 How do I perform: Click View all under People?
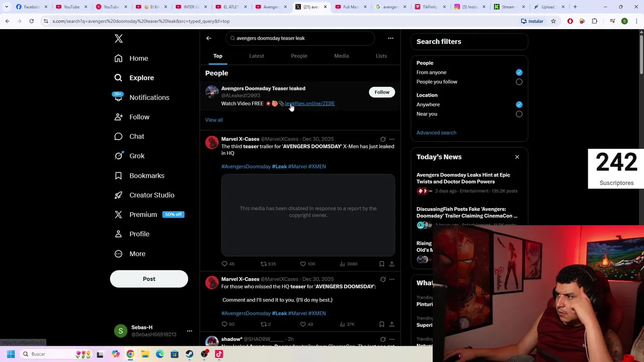(214, 120)
